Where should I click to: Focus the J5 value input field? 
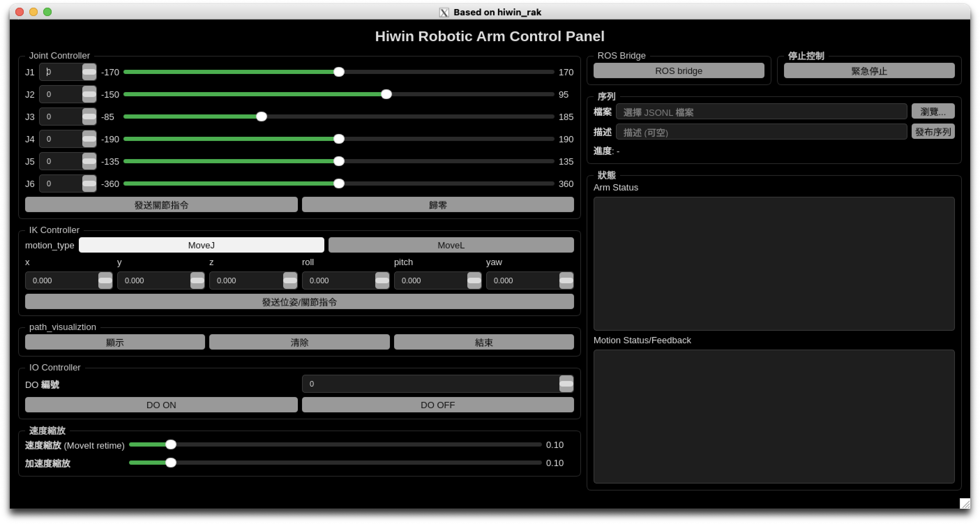tap(61, 161)
